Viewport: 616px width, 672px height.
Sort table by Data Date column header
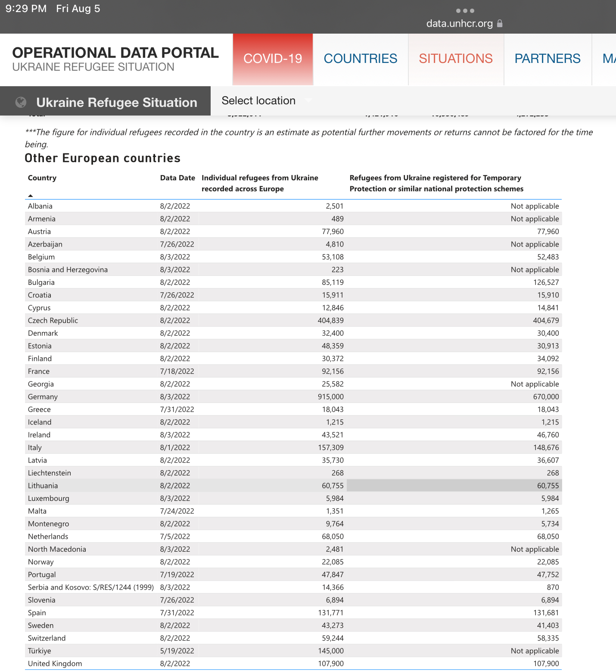(177, 178)
